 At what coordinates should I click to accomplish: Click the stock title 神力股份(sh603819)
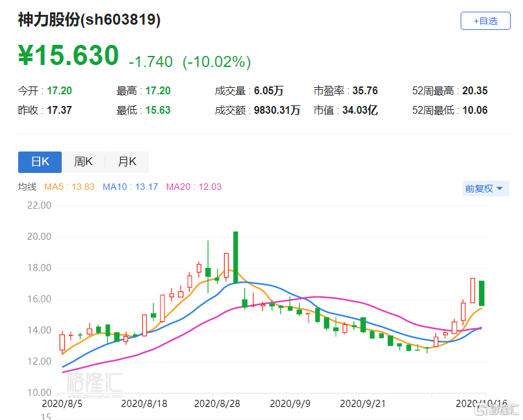click(89, 20)
